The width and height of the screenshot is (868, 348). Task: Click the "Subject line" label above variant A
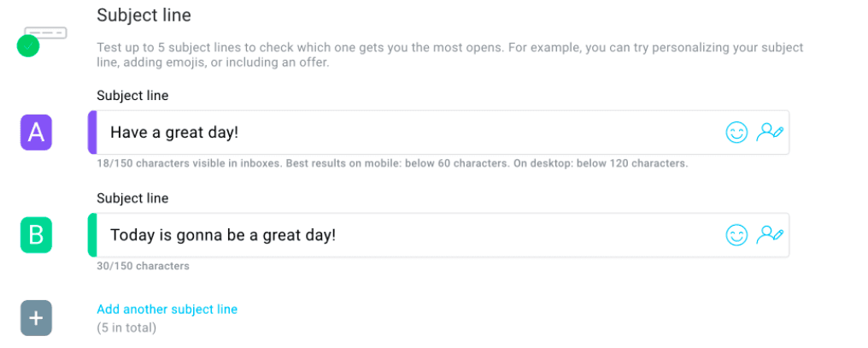point(132,96)
